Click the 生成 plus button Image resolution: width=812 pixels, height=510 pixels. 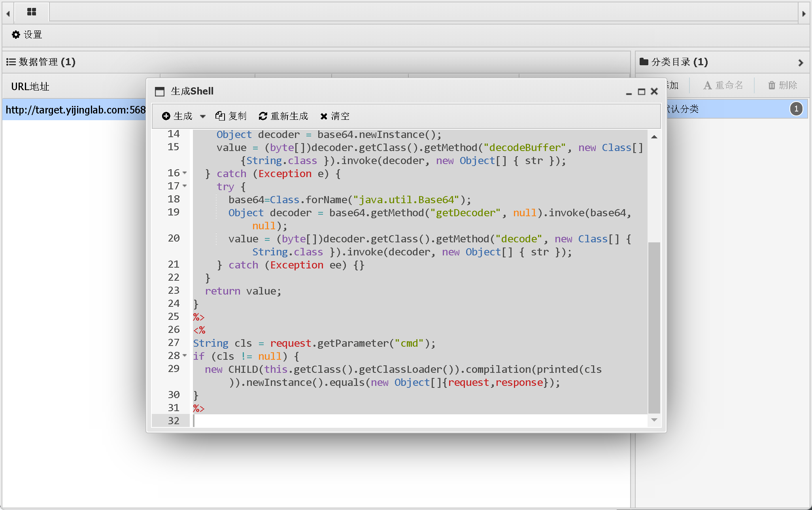click(177, 116)
